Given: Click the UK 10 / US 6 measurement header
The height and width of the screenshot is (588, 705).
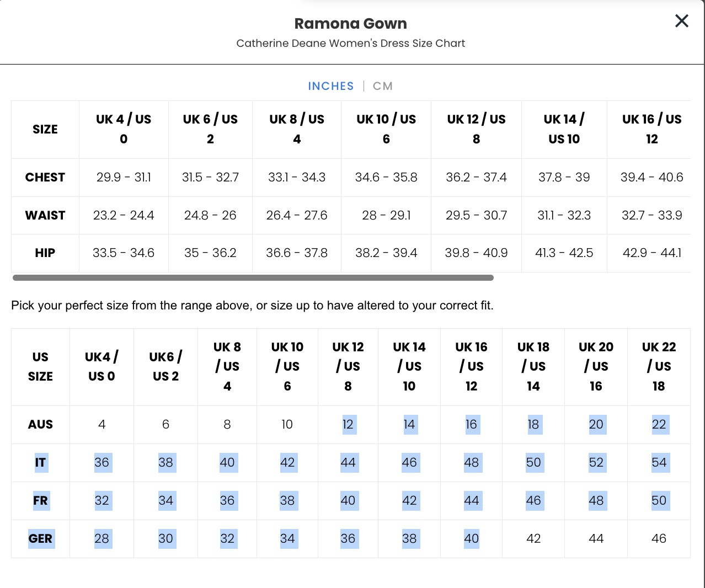Looking at the screenshot, I should pos(386,129).
